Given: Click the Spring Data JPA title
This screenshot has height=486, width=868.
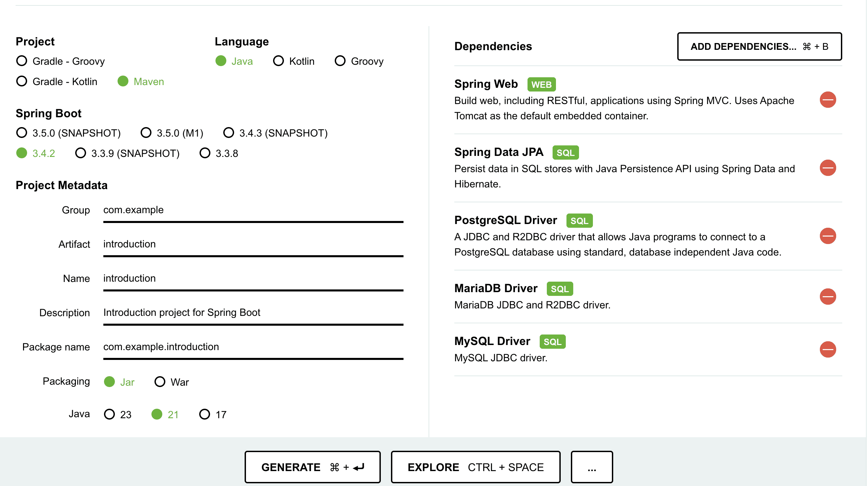Looking at the screenshot, I should click(x=499, y=152).
